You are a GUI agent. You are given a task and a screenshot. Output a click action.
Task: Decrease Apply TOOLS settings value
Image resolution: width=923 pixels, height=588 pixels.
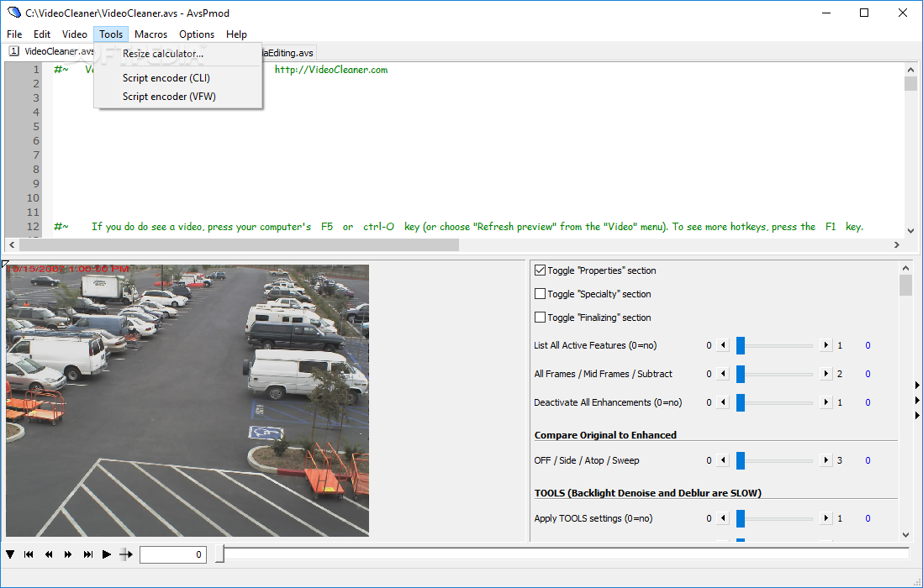pyautogui.click(x=724, y=518)
